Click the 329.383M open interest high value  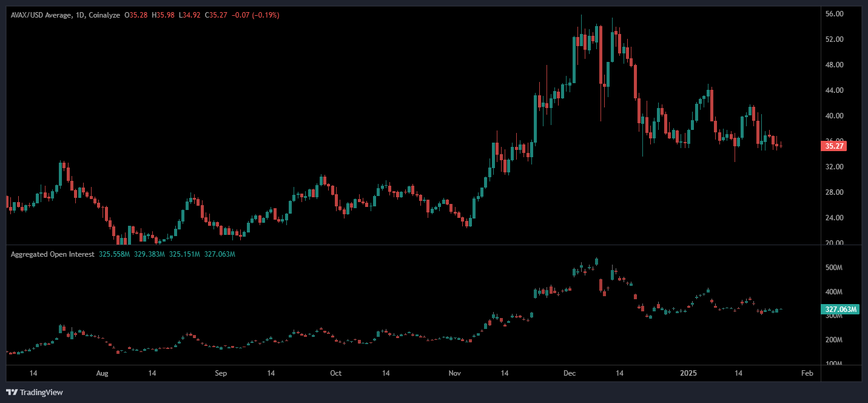pos(149,254)
